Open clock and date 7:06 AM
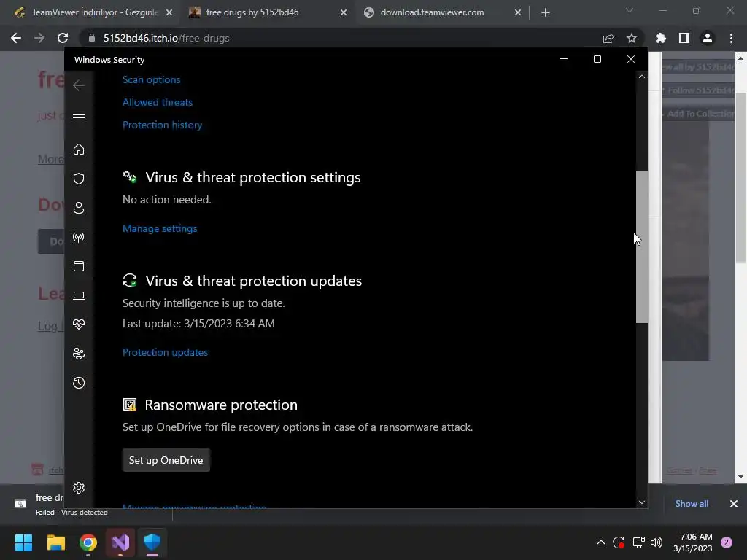The height and width of the screenshot is (560, 747). (x=693, y=542)
